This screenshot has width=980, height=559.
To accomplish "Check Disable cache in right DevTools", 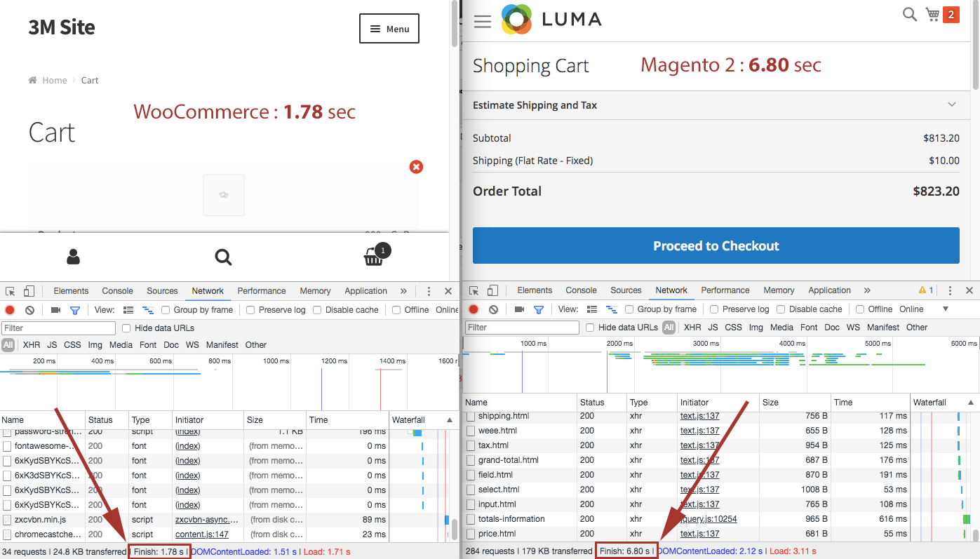I will (x=781, y=309).
